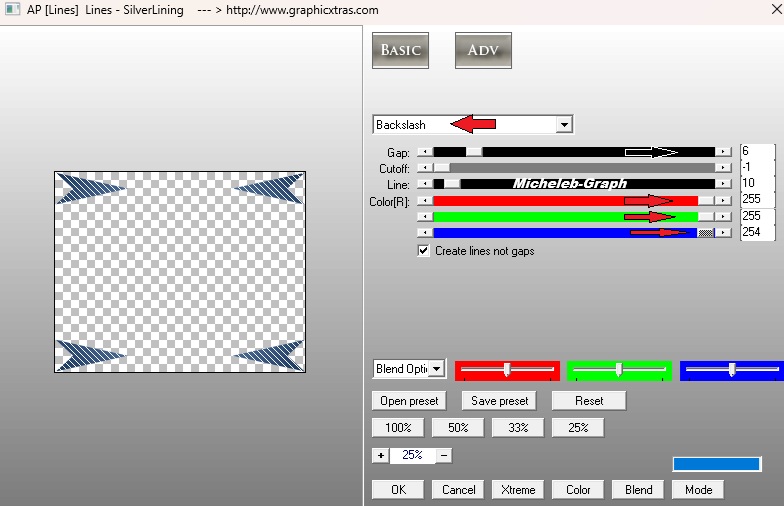Expand the Blend Options dropdown
The width and height of the screenshot is (784, 506).
(437, 369)
